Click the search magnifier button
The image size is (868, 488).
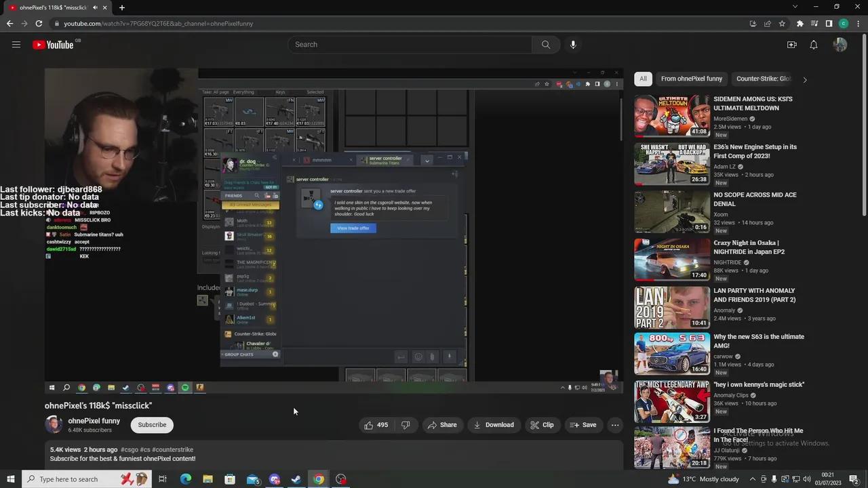546,45
